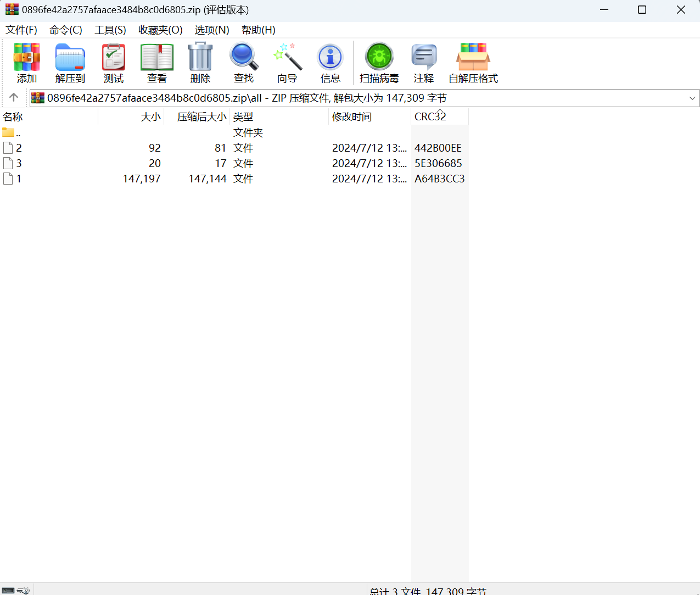Click the 自解压格式 (SFX) icon
Screen dimensions: 700x595
tap(473, 57)
